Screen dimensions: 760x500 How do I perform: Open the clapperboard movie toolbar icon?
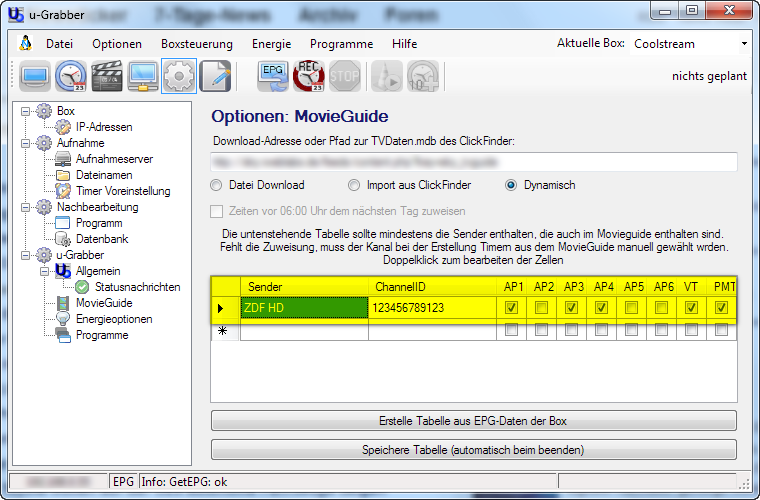click(x=107, y=76)
